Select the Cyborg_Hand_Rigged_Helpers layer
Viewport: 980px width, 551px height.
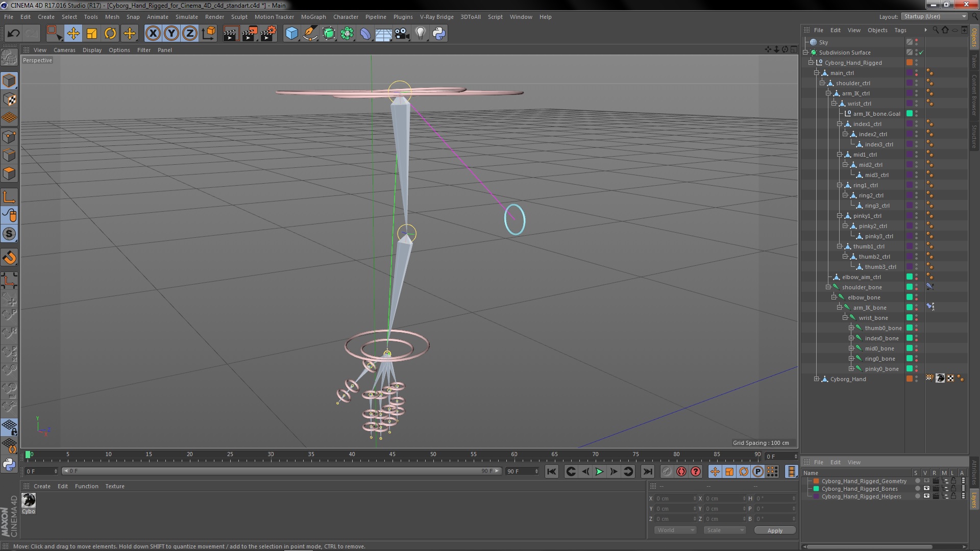pyautogui.click(x=861, y=496)
